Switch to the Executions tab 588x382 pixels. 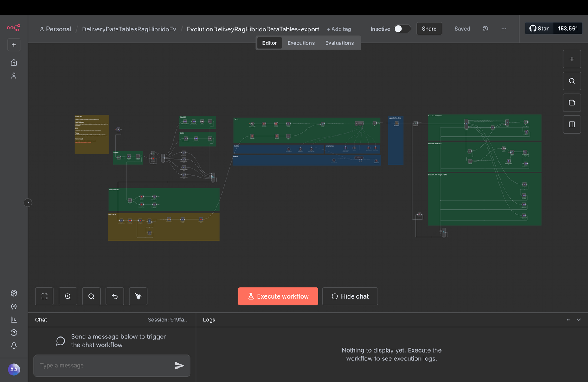click(301, 43)
